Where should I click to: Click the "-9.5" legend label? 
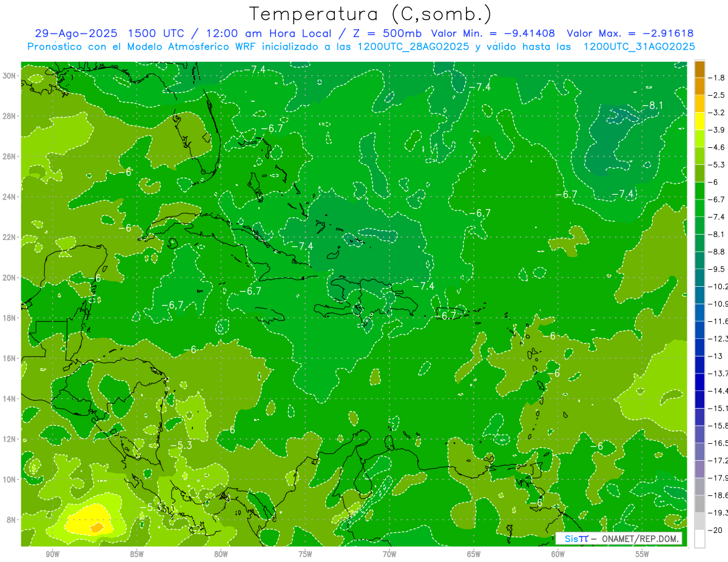click(716, 269)
